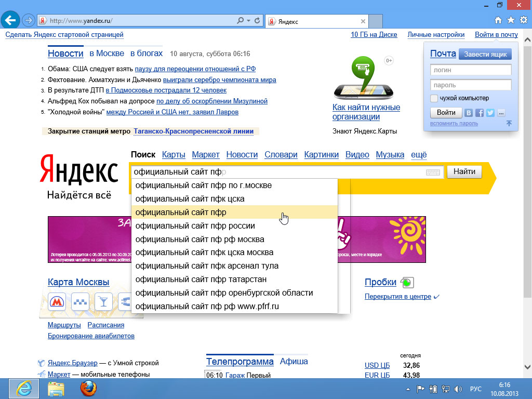Click the Найти search button
Screen dimensions: 532x399
click(464, 171)
